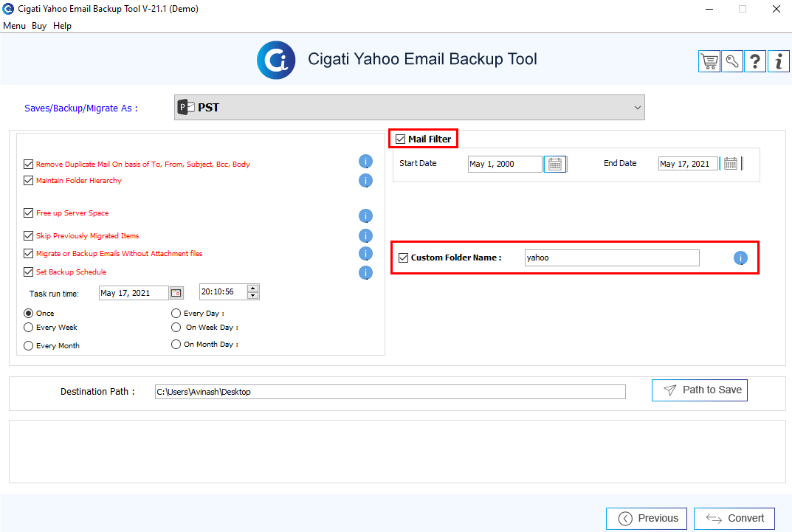
Task: Open the question mark help icon
Action: [755, 61]
